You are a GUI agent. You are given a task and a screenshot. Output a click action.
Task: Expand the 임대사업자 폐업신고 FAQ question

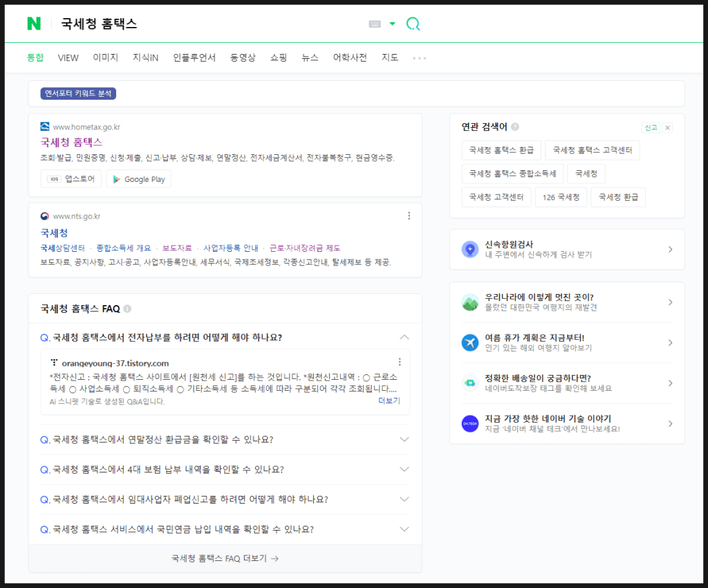pos(404,499)
